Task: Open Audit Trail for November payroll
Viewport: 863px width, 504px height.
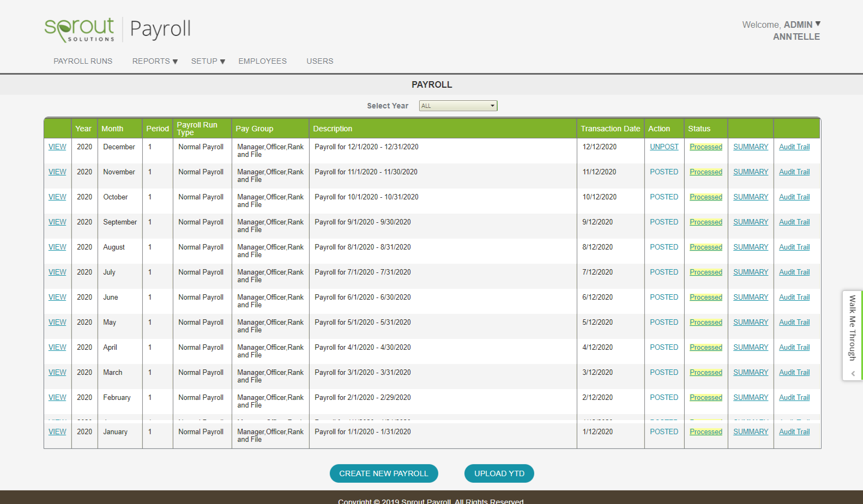Action: [x=794, y=172]
